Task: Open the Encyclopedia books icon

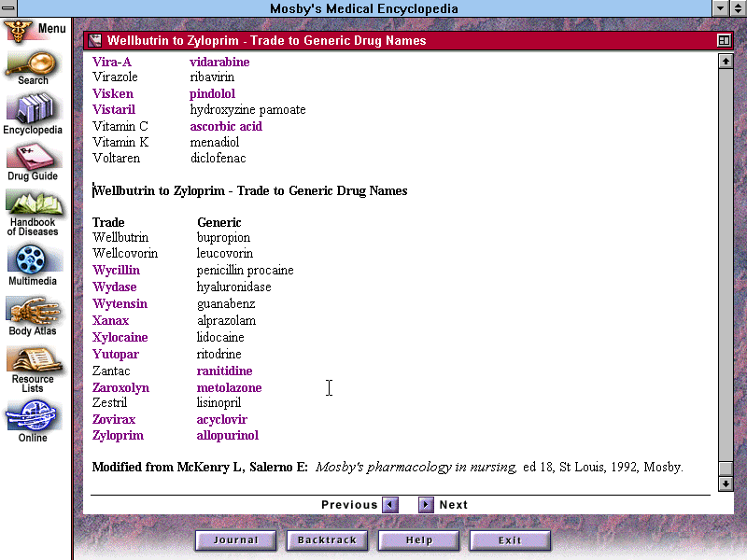Action: (33, 114)
